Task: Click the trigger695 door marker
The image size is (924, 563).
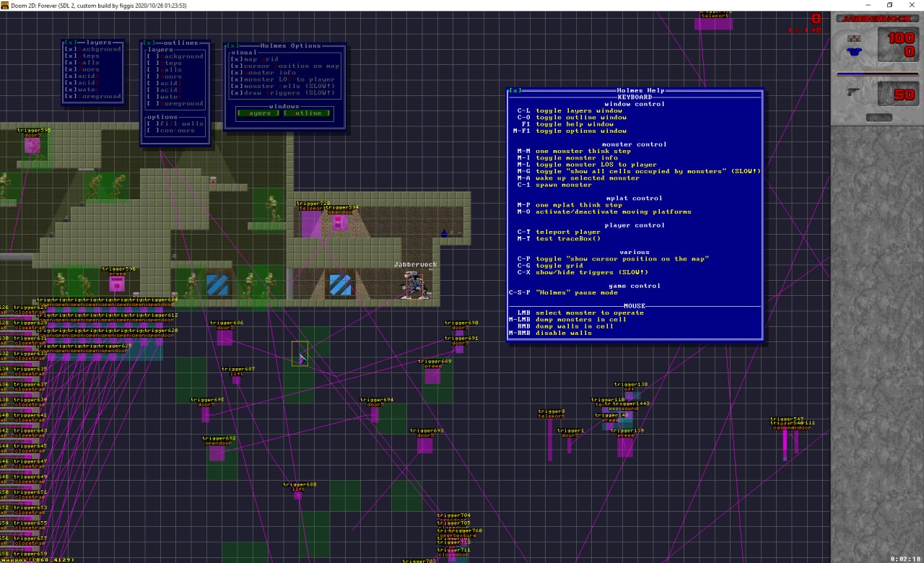Action: click(x=205, y=415)
